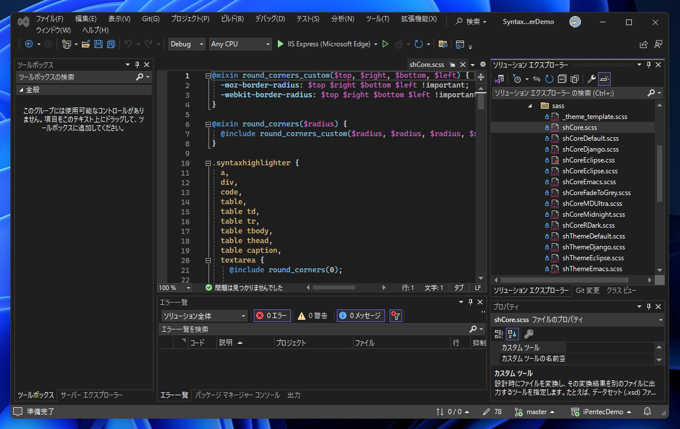Click the Save All toolbar icon
This screenshot has height=429, width=680.
pos(111,44)
